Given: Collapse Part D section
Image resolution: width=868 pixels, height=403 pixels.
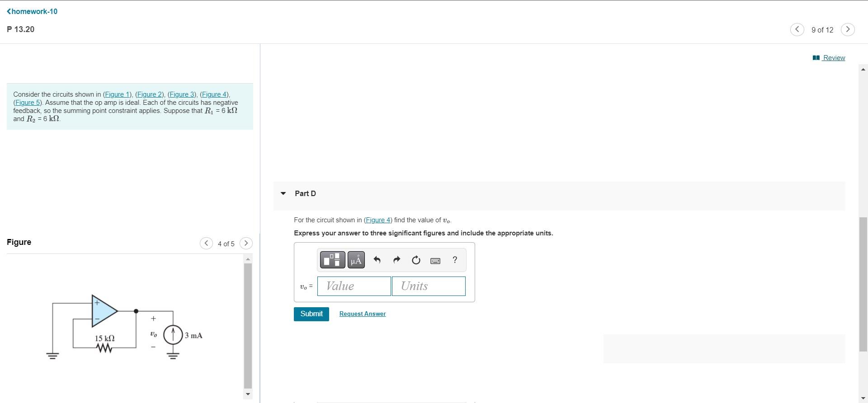Looking at the screenshot, I should coord(283,193).
